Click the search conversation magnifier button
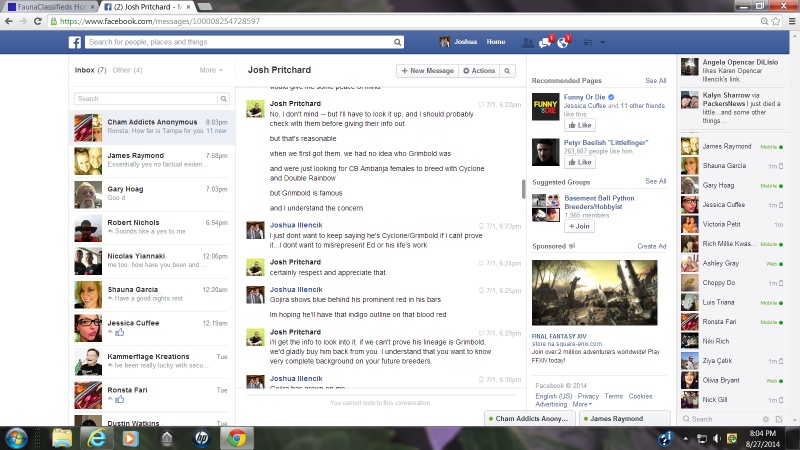Screen dimensions: 800x450 [507, 71]
